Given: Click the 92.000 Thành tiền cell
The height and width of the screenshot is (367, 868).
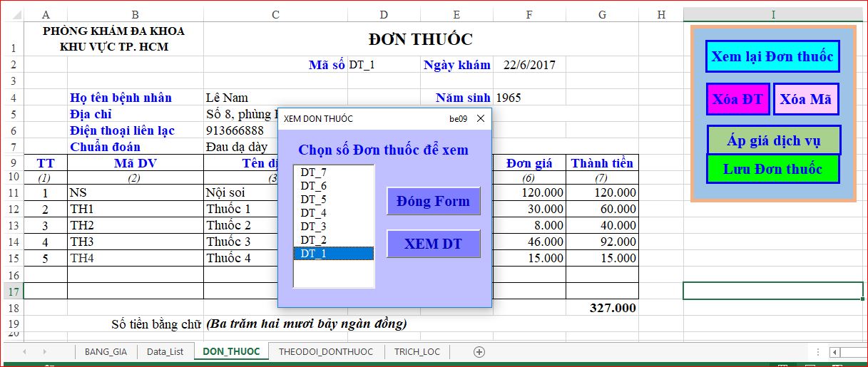Looking at the screenshot, I should pyautogui.click(x=602, y=242).
